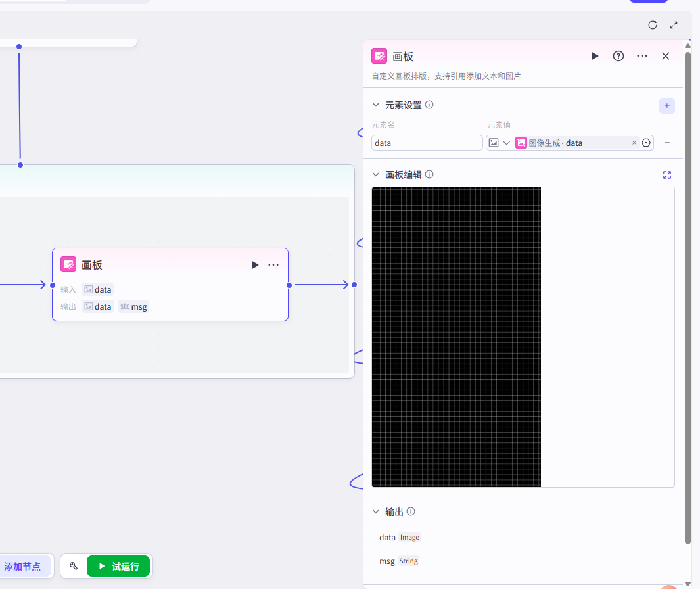
Task: Collapse the 输出 section
Action: pyautogui.click(x=376, y=512)
